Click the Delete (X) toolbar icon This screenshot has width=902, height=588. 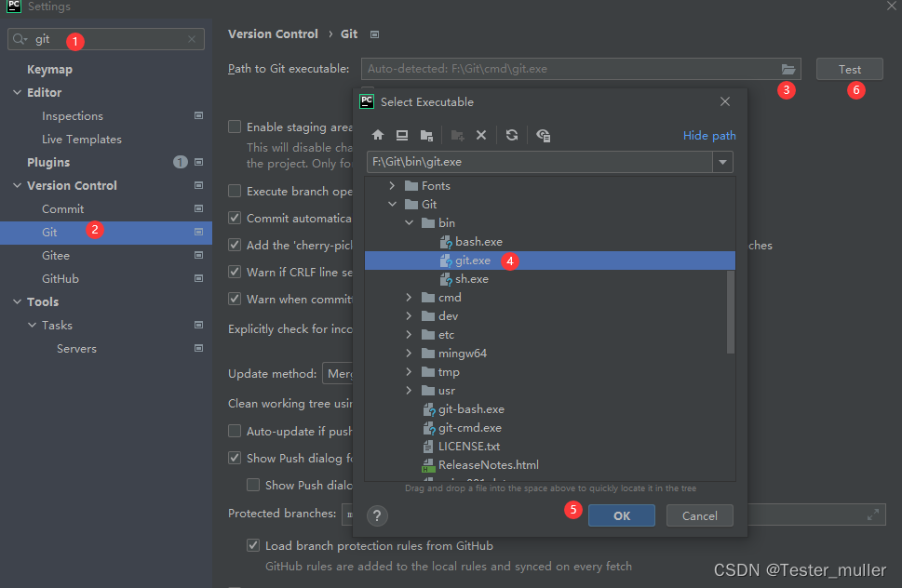[481, 135]
